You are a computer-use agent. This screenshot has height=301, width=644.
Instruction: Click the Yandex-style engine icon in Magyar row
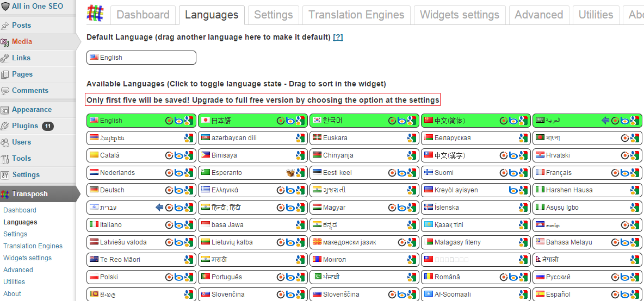(392, 208)
